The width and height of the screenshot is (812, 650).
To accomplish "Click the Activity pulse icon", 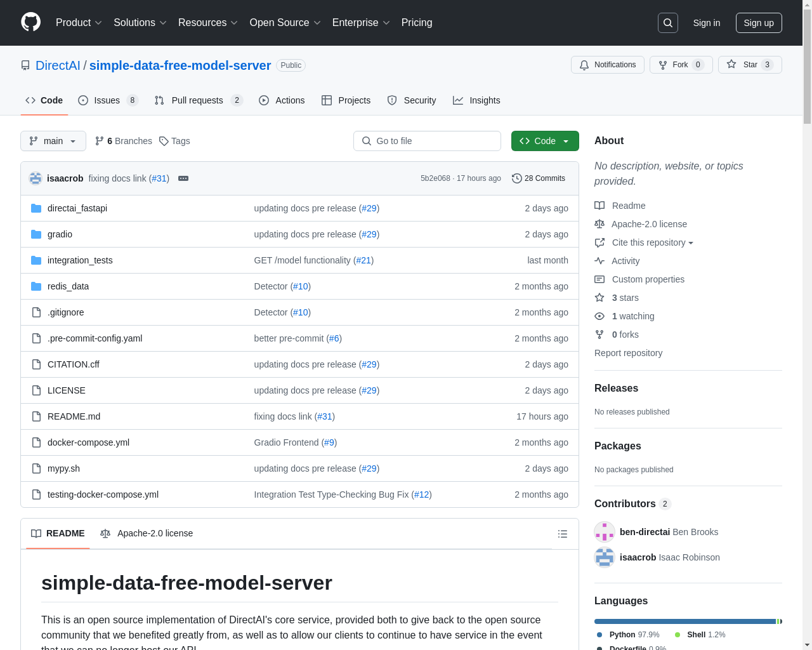I will 599,261.
